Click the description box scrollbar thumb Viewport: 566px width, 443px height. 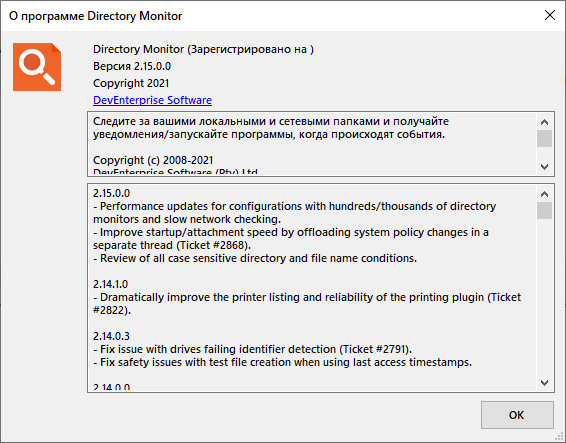coord(544,139)
